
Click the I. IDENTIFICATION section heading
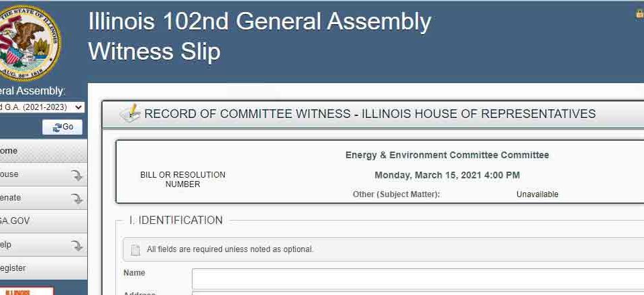[x=176, y=221]
